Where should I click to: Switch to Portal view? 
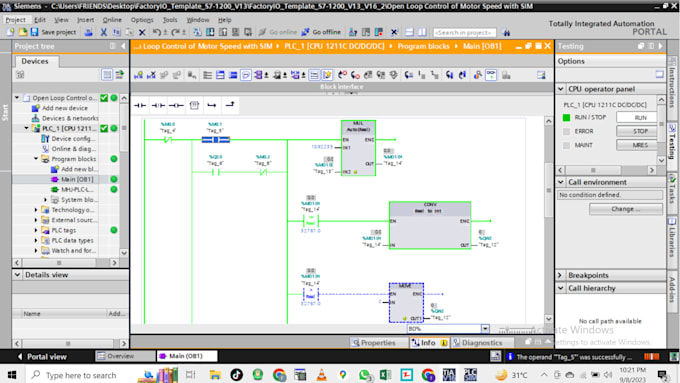click(x=42, y=357)
